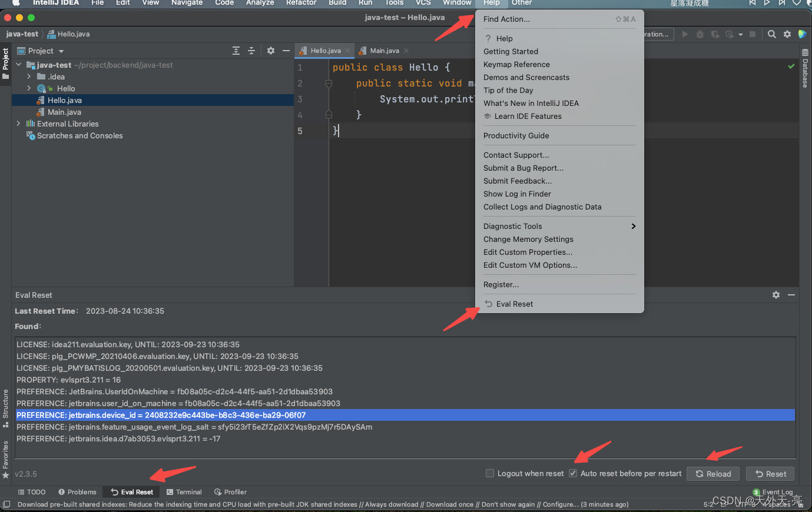Open the Navigate menu in menu bar
Screen dimensions: 812x512
187,3
